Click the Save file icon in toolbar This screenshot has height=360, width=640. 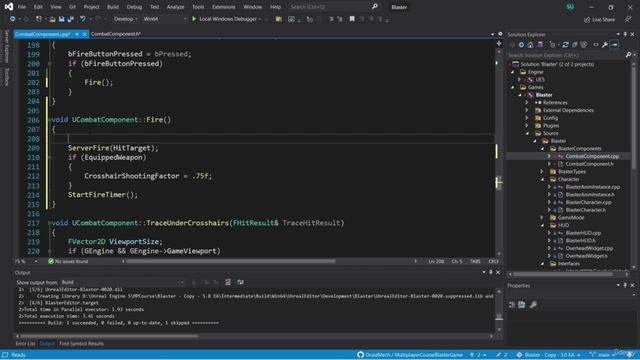click(62, 19)
